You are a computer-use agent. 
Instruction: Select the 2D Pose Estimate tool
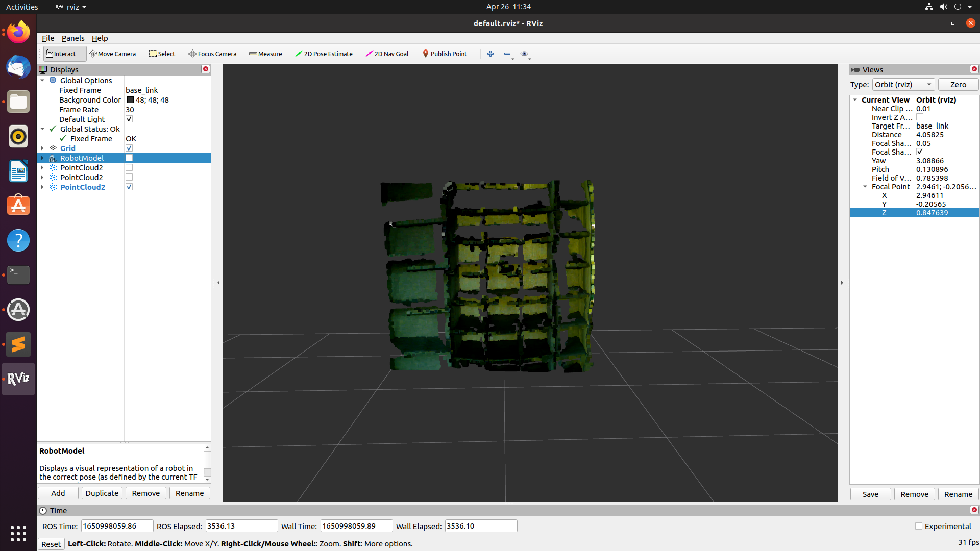[x=324, y=54]
